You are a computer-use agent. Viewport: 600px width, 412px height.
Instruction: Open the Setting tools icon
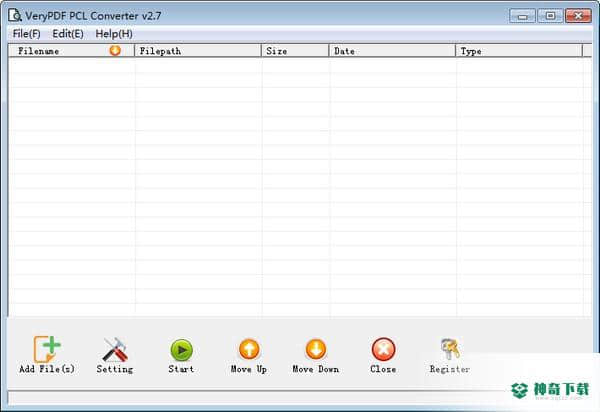click(115, 349)
